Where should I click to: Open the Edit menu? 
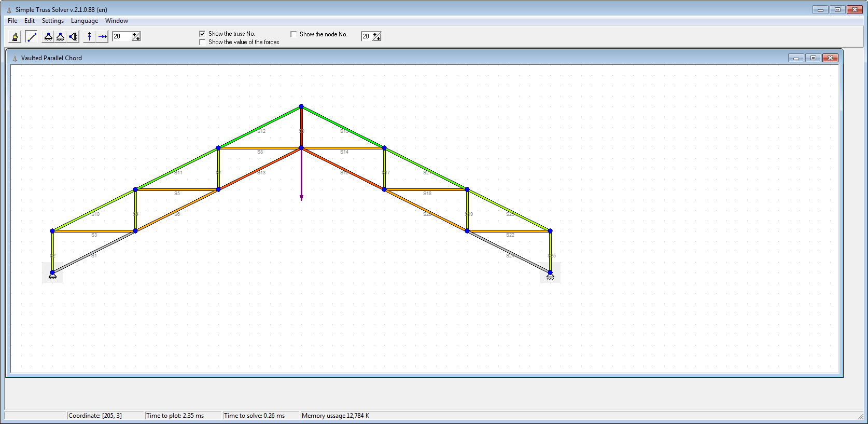pyautogui.click(x=30, y=21)
